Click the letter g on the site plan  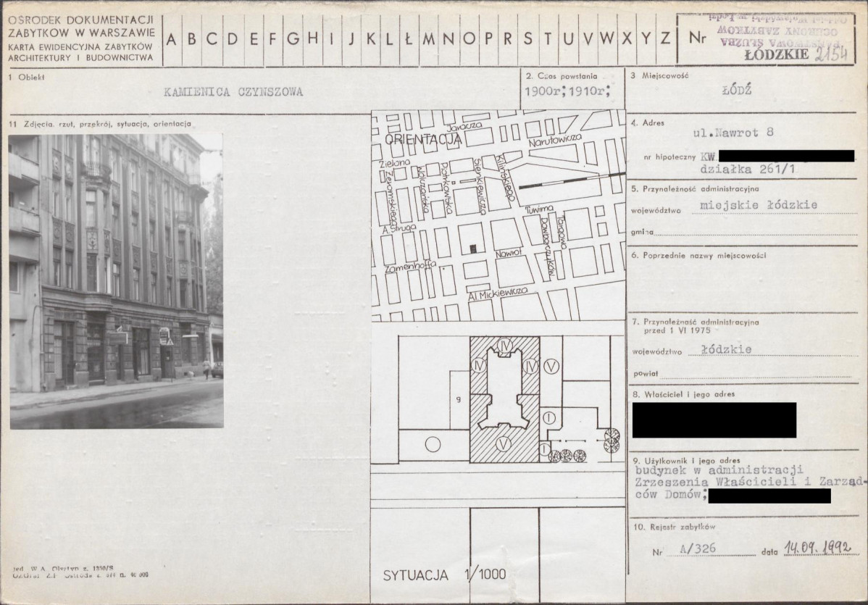pos(458,398)
